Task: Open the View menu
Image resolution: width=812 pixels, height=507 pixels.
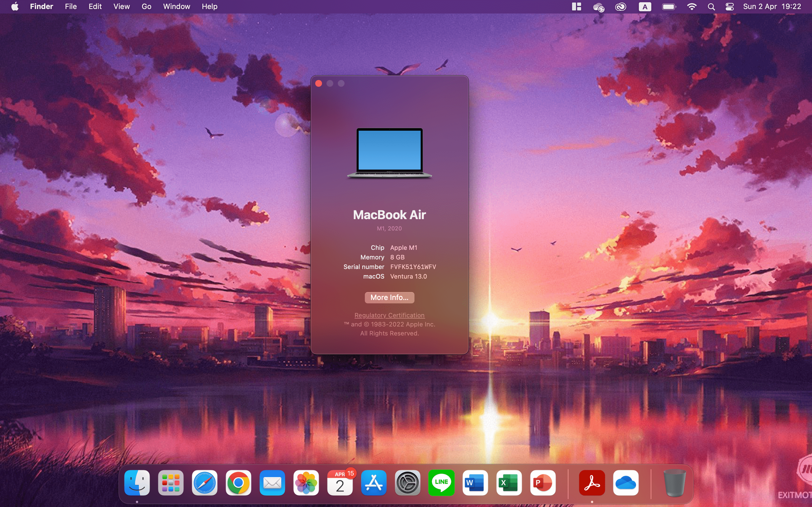Action: (122, 7)
